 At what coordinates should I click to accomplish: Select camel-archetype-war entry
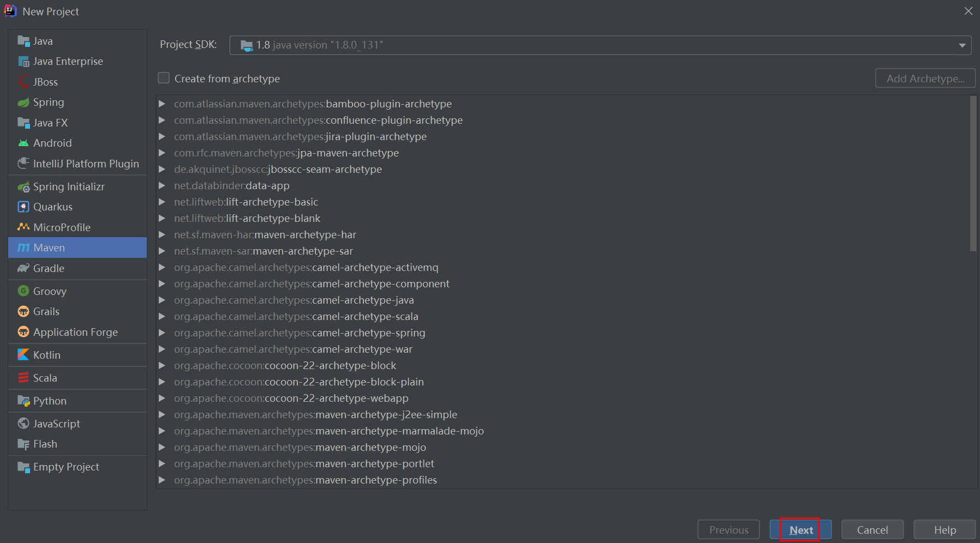(293, 349)
